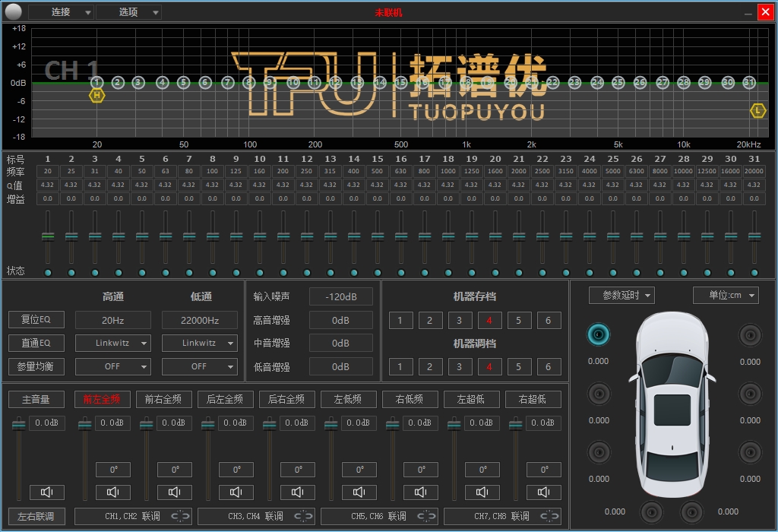
Task: Expand the 单位:cm unit dropdown
Action: tap(726, 296)
